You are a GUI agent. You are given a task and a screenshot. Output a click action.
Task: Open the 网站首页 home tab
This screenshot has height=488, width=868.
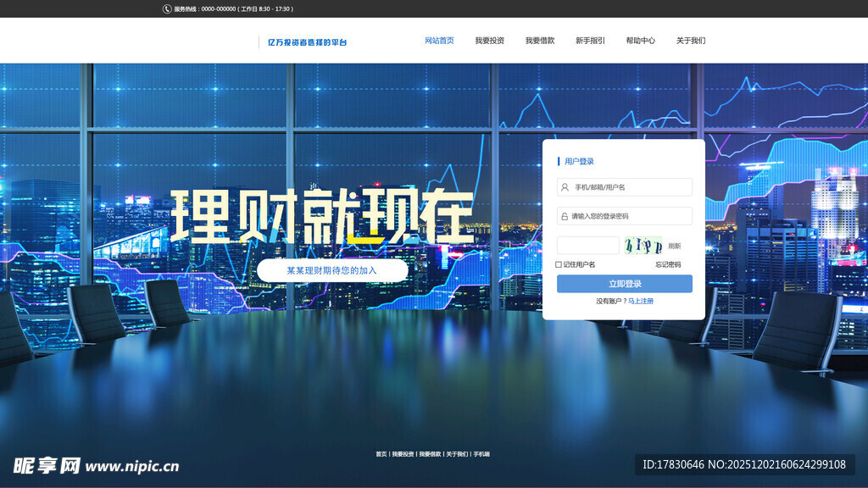point(439,41)
